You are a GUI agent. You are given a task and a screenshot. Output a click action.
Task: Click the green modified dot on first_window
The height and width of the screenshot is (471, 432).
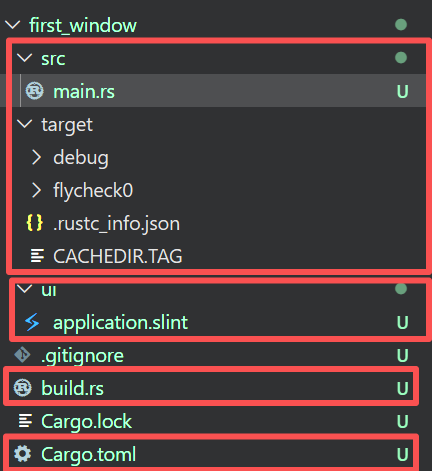click(401, 25)
